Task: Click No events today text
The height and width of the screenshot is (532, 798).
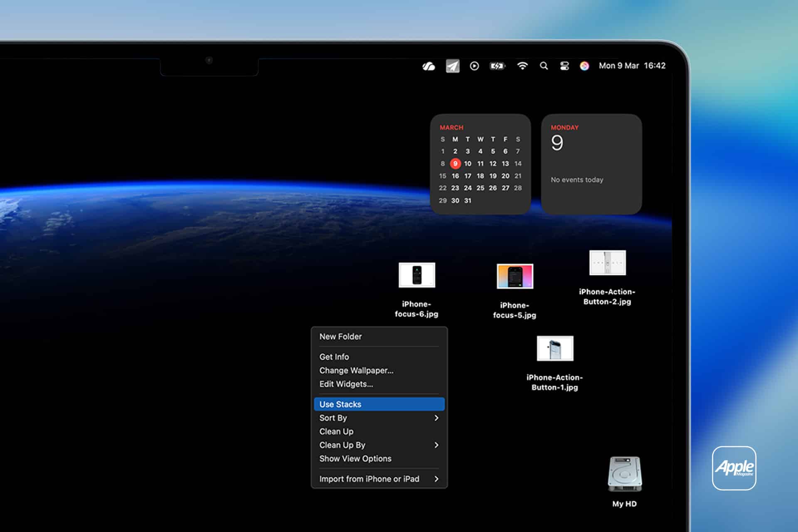Action: [577, 180]
